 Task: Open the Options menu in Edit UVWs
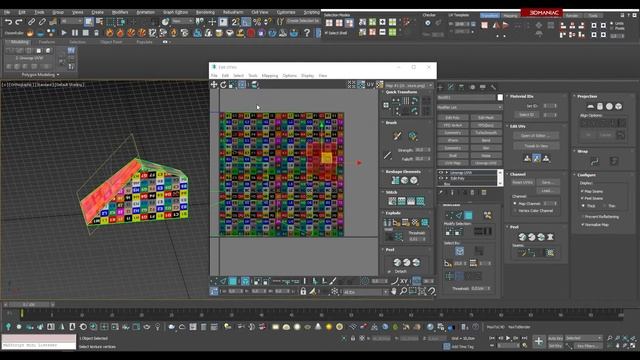point(290,76)
